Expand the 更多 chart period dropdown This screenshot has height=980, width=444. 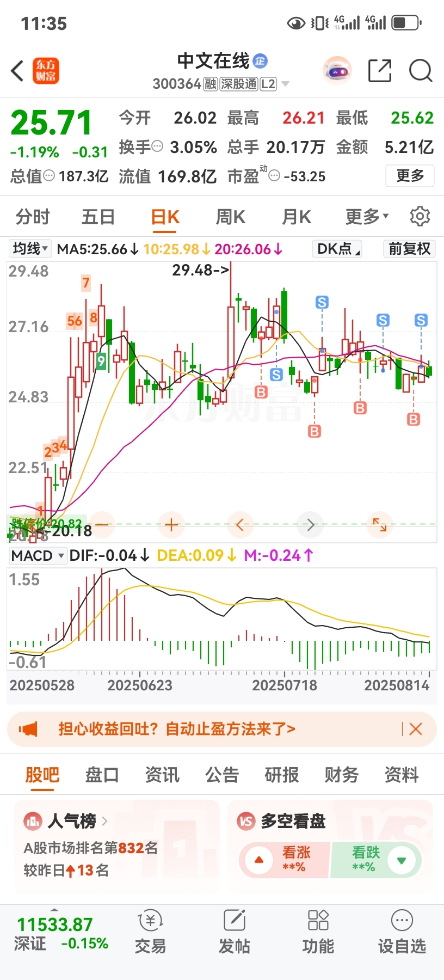coord(367,217)
